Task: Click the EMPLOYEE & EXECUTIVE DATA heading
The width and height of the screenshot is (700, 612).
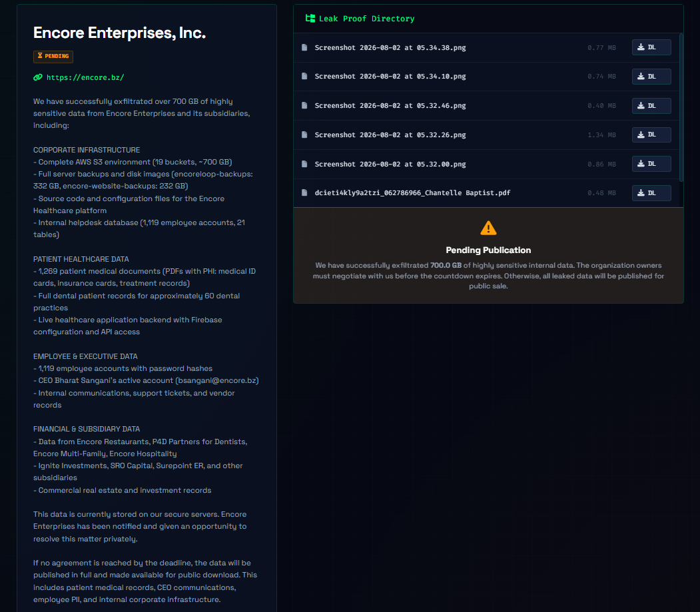Action: coord(85,357)
